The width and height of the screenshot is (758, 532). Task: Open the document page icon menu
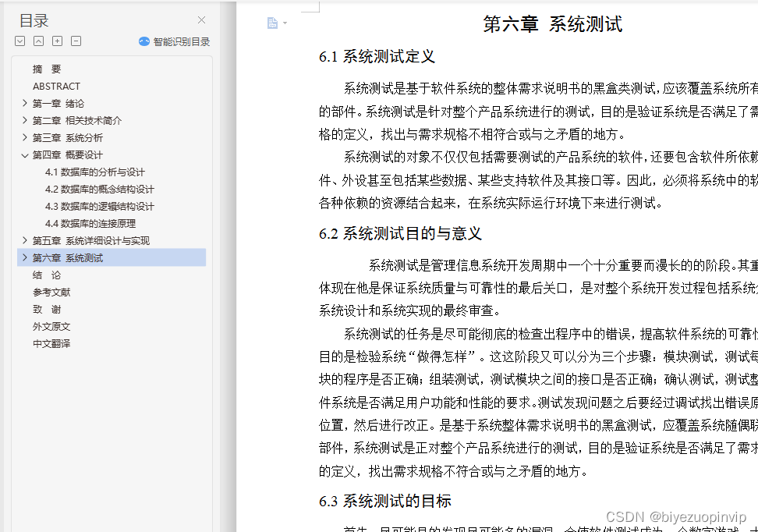(x=273, y=23)
